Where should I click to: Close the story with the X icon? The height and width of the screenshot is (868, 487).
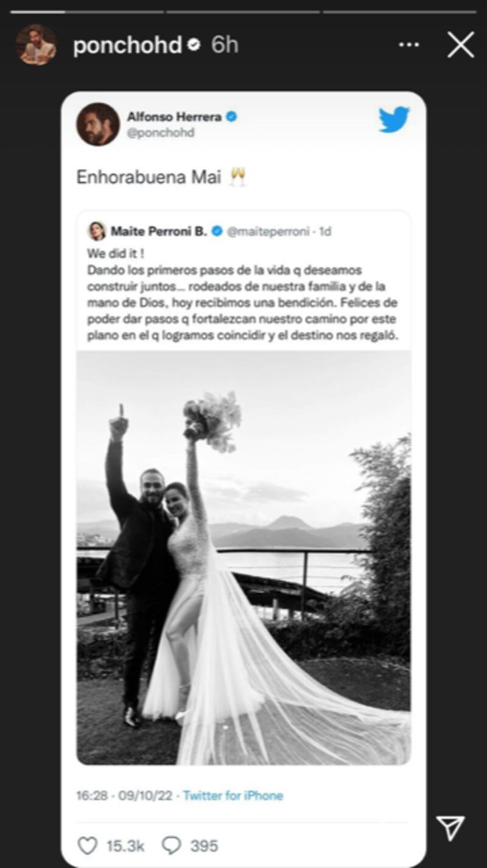pos(461,45)
